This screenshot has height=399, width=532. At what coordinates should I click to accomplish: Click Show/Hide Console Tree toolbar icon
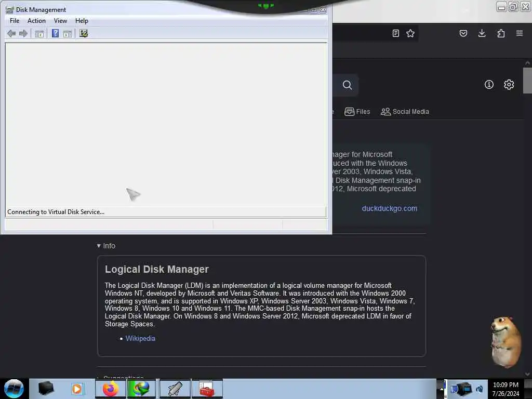(x=39, y=34)
